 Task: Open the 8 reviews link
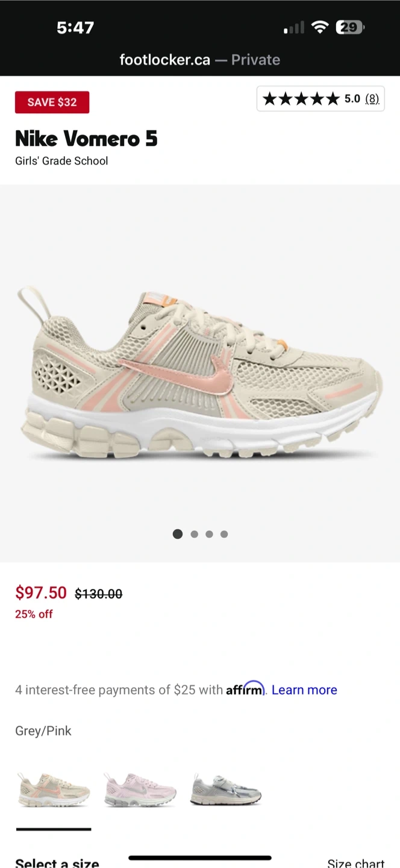(372, 99)
